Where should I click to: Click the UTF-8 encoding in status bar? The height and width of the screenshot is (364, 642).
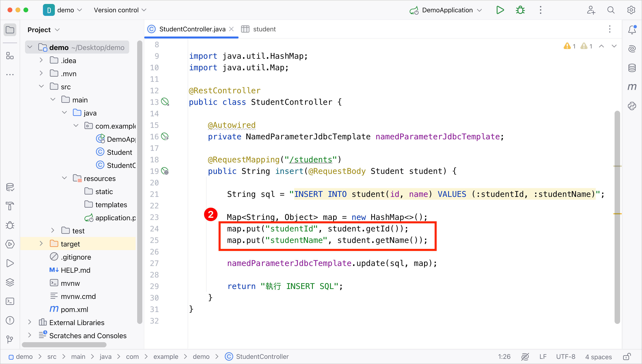pos(565,356)
